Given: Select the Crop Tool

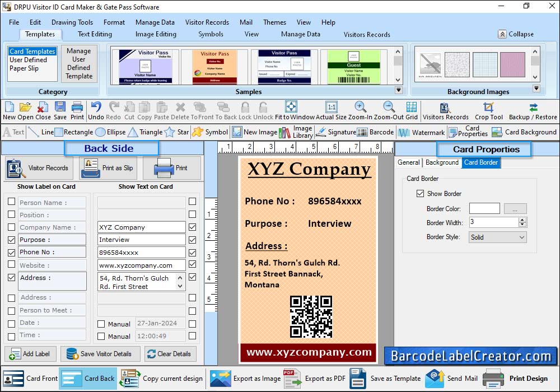Looking at the screenshot, I should click(x=488, y=111).
